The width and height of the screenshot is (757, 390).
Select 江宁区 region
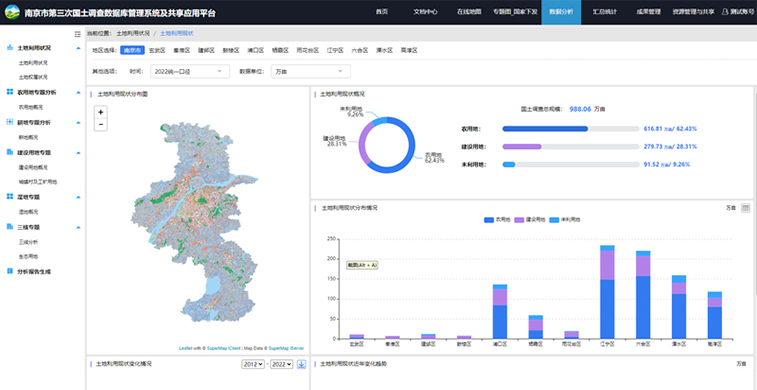pyautogui.click(x=335, y=50)
